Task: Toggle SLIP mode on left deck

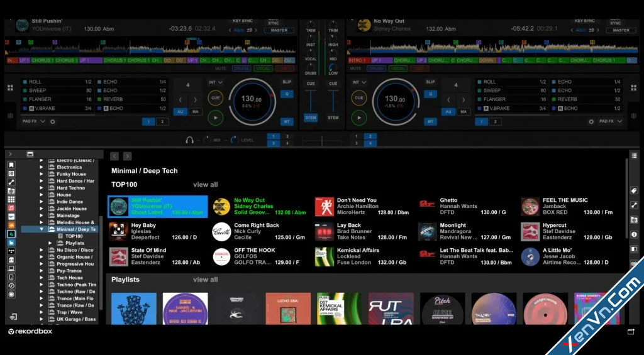Action: [287, 82]
